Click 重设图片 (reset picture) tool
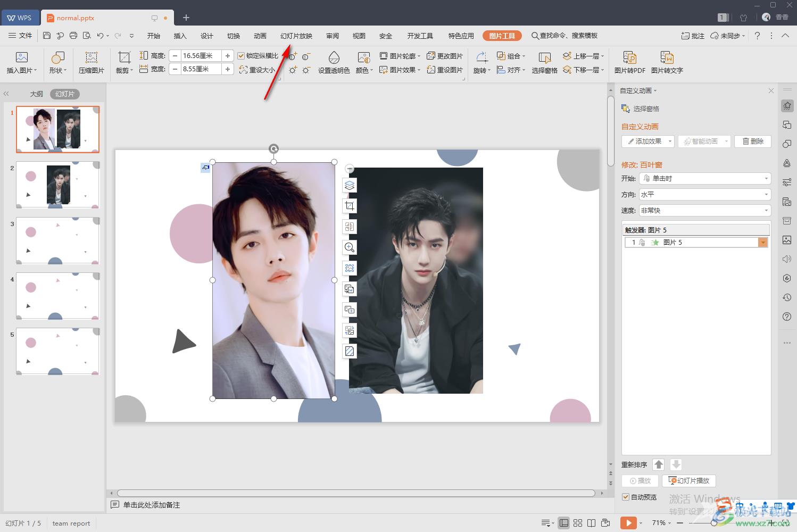This screenshot has height=532, width=797. 445,70
